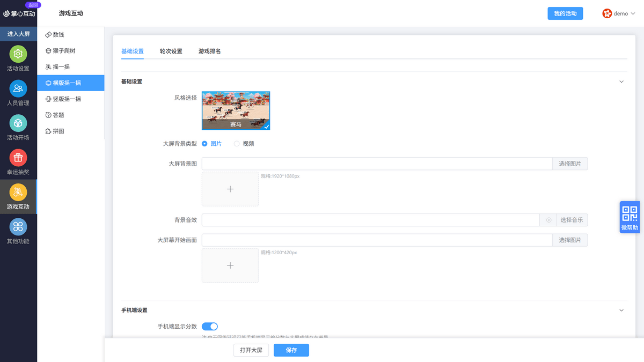Switch to 基础设置 tab
This screenshot has width=644, height=362.
(x=133, y=51)
